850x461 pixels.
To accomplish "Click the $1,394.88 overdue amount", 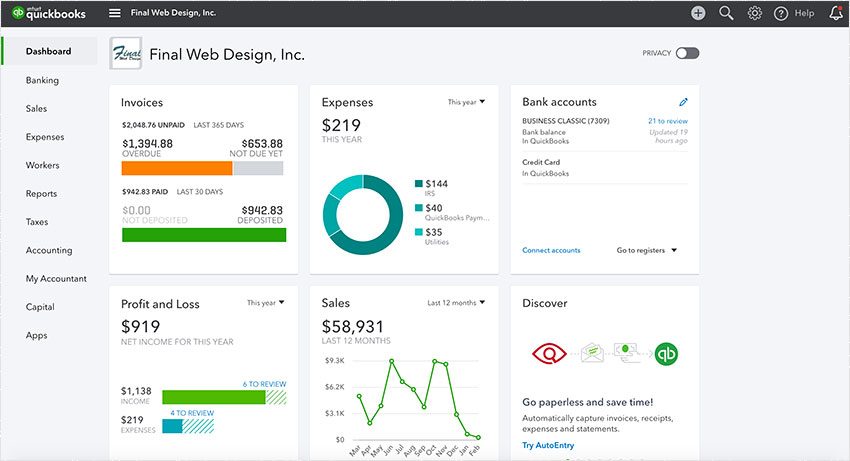I will 147,144.
